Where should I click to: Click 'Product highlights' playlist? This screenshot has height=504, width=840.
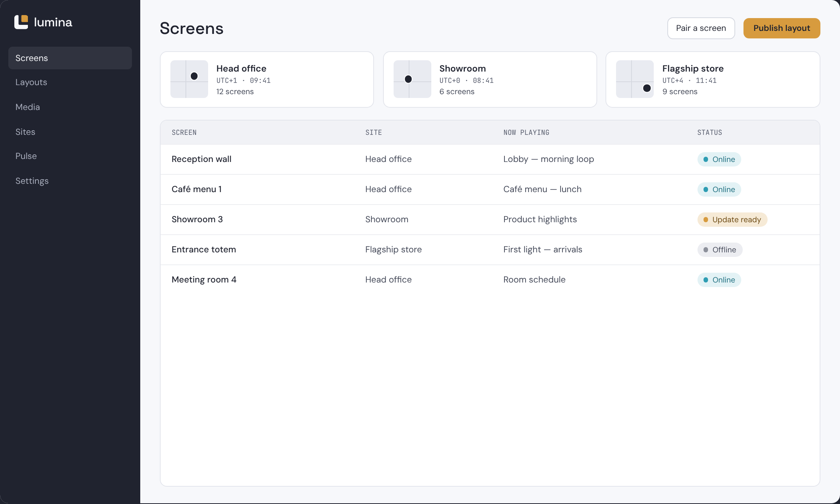(540, 219)
